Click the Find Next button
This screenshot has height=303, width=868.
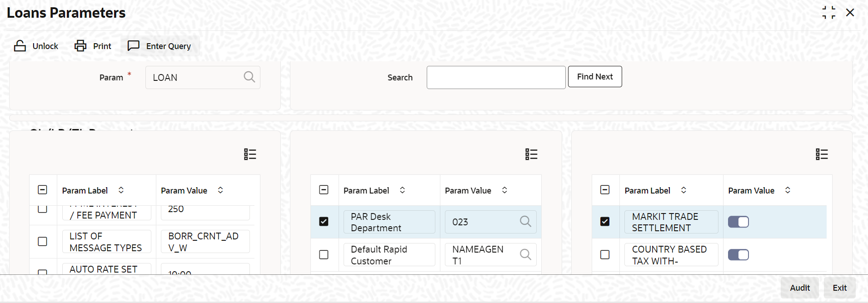(595, 77)
